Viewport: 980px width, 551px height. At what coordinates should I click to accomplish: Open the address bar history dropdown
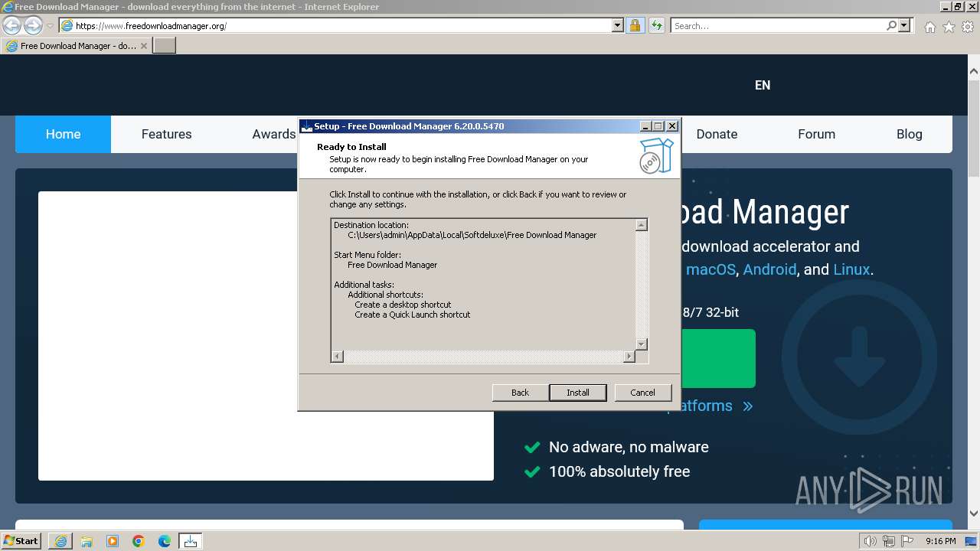point(618,25)
